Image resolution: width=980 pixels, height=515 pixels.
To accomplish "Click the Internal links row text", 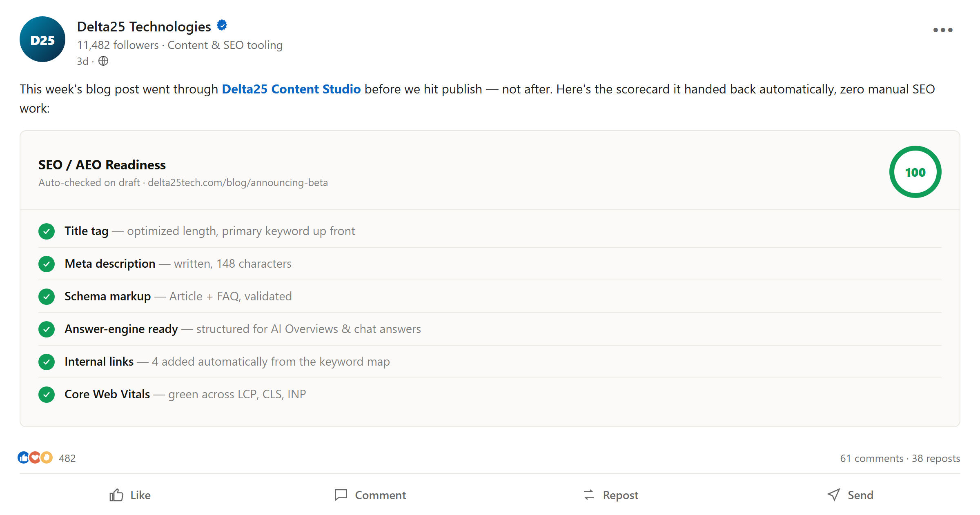I will (x=227, y=362).
